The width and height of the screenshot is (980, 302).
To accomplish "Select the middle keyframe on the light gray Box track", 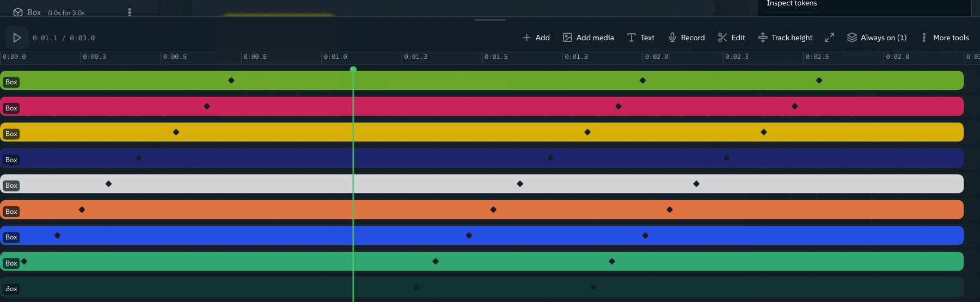I will [520, 184].
